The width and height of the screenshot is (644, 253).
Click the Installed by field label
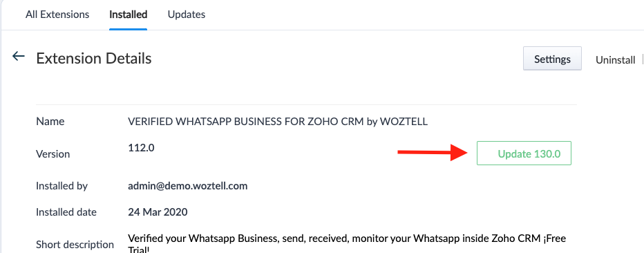pos(61,186)
